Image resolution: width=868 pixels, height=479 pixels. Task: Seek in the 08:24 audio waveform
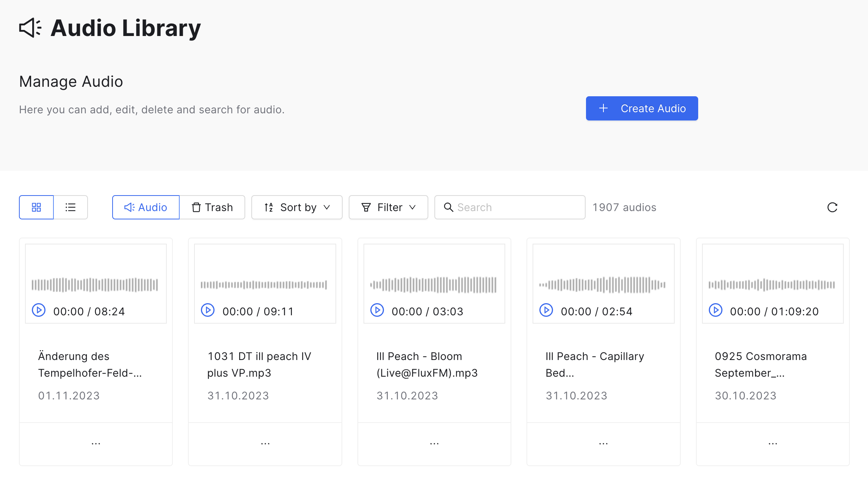click(x=95, y=285)
